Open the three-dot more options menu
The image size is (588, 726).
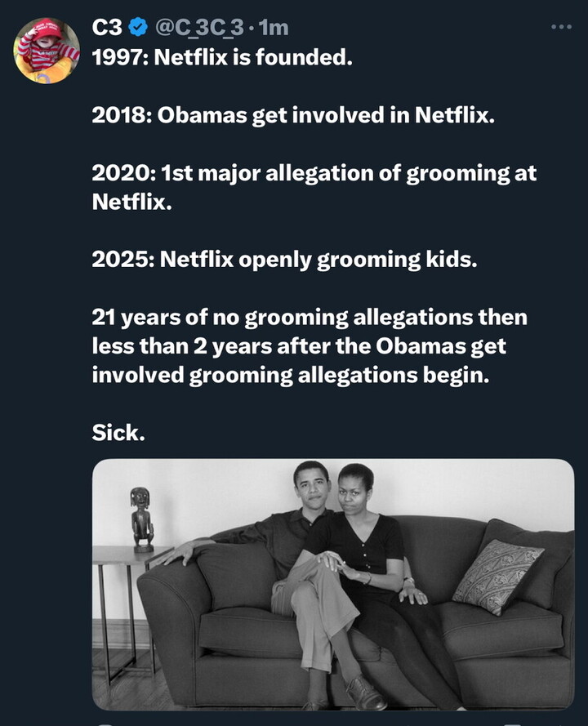point(561,27)
